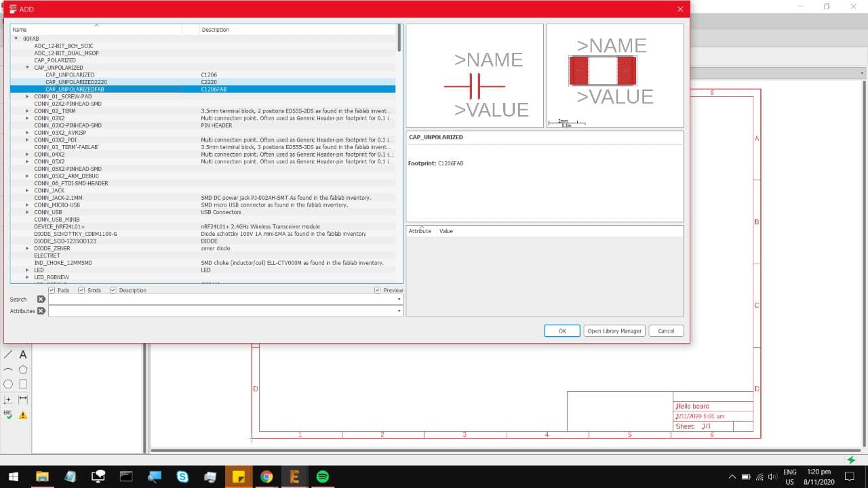
Task: Click the green lightning status icon
Action: (852, 460)
